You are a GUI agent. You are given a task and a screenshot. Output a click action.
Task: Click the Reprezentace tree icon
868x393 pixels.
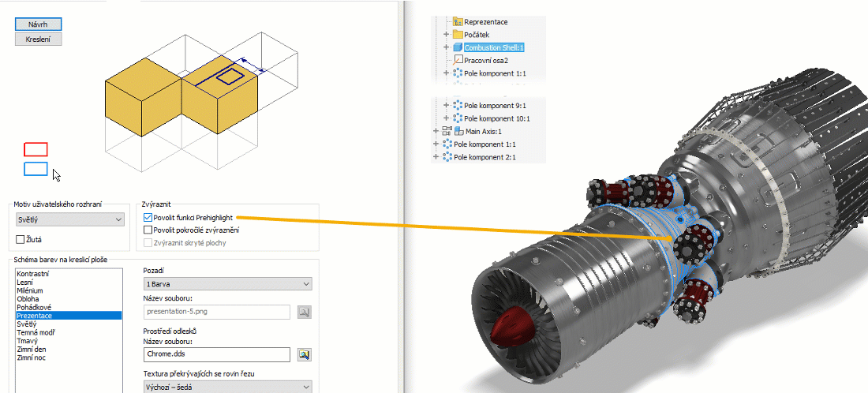point(457,22)
